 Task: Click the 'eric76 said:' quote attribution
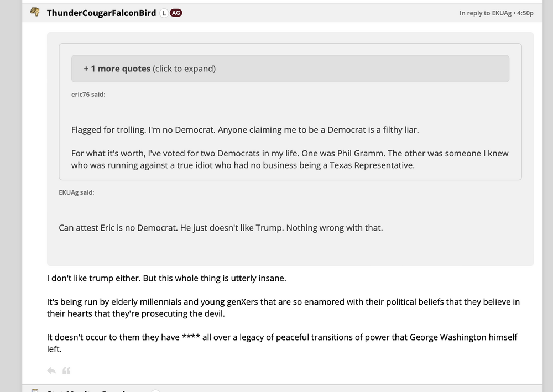pyautogui.click(x=88, y=95)
